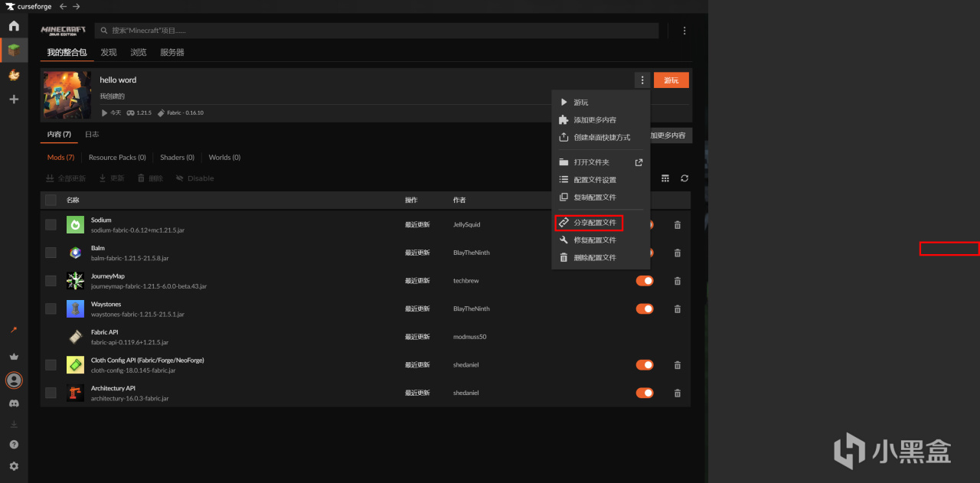Go to the CurseForge home icon
The height and width of the screenshot is (483, 980).
pyautogui.click(x=14, y=26)
